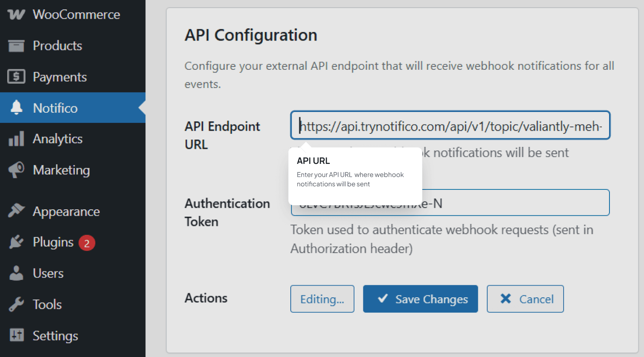The height and width of the screenshot is (357, 644).
Task: Click the API Configuration heading
Action: [251, 35]
